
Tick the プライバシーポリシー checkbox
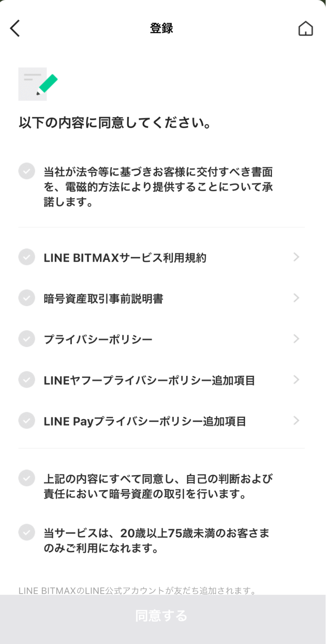pyautogui.click(x=27, y=339)
